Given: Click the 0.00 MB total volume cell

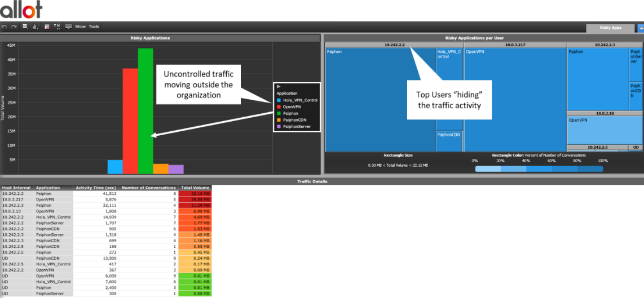Looking at the screenshot, I should point(196,294).
